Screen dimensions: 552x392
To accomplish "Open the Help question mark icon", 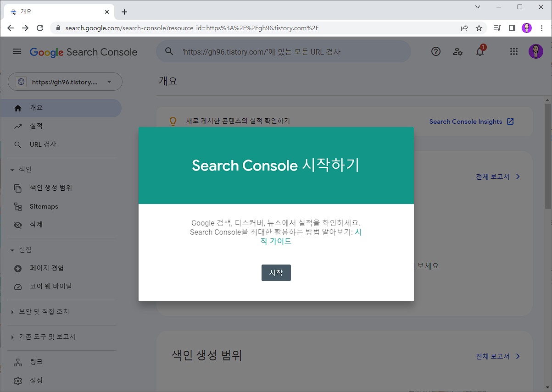I will (x=436, y=52).
